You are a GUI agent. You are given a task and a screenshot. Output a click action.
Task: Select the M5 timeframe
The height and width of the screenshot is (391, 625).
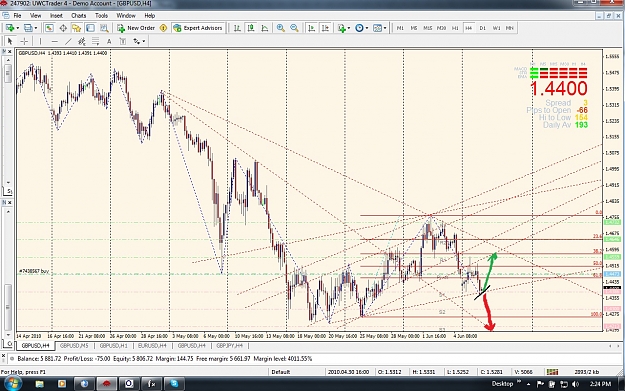coord(414,28)
